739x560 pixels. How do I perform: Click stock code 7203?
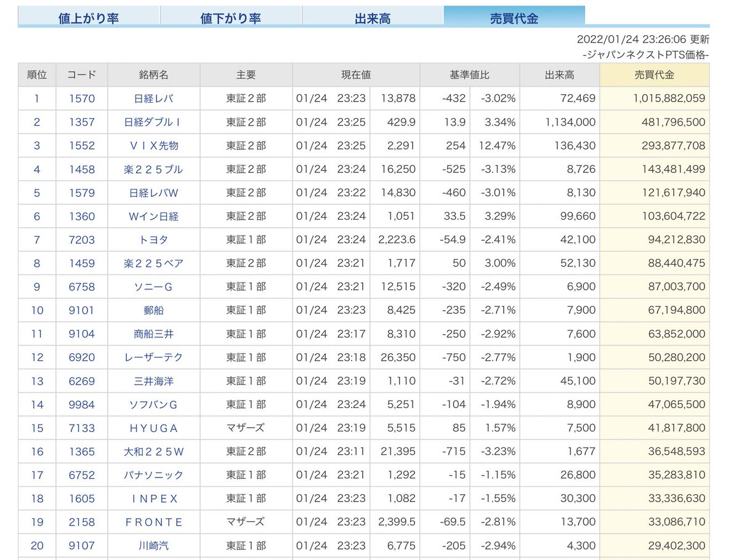(x=82, y=239)
